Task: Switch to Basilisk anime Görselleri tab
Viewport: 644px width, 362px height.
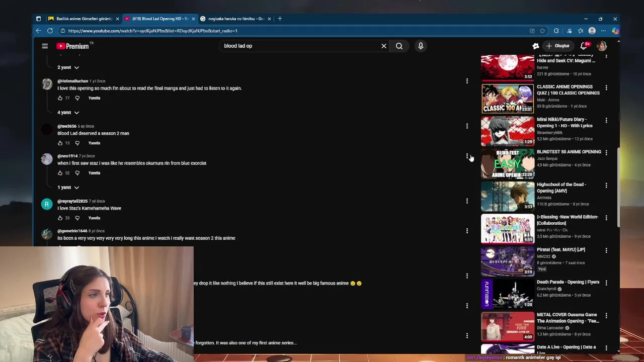Action: point(84,19)
